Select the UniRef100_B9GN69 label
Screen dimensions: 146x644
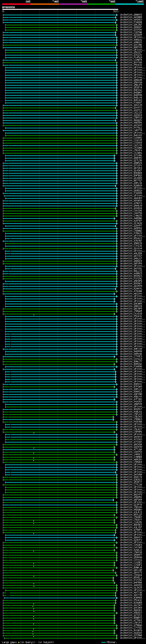click(131, 173)
